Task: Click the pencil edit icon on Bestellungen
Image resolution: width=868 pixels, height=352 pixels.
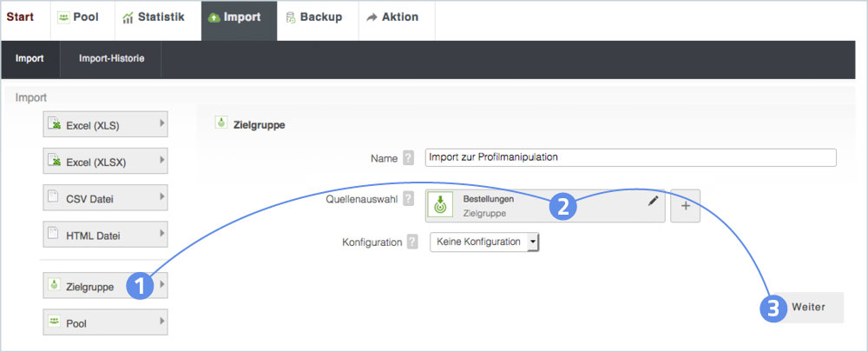Action: [653, 201]
